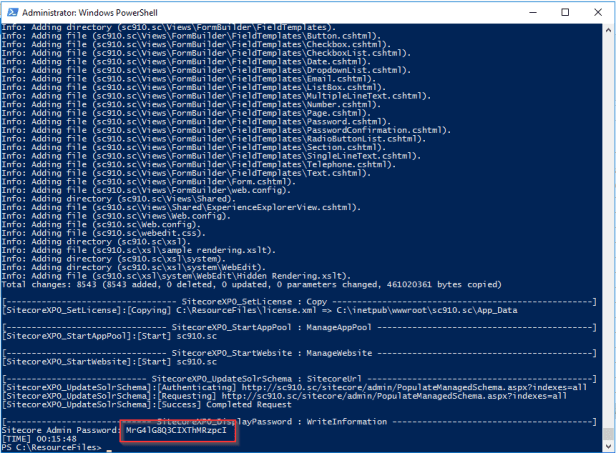Click the 'Administrator: Windows PowerShell' title text
The height and width of the screenshot is (453, 616).
[x=90, y=13]
